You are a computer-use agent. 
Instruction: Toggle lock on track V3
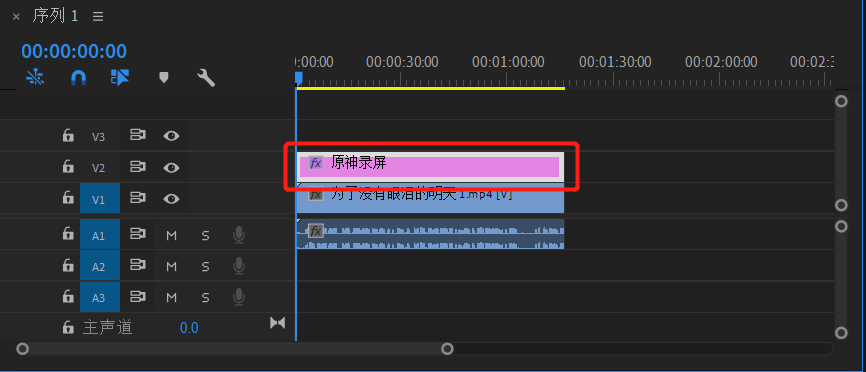(68, 135)
